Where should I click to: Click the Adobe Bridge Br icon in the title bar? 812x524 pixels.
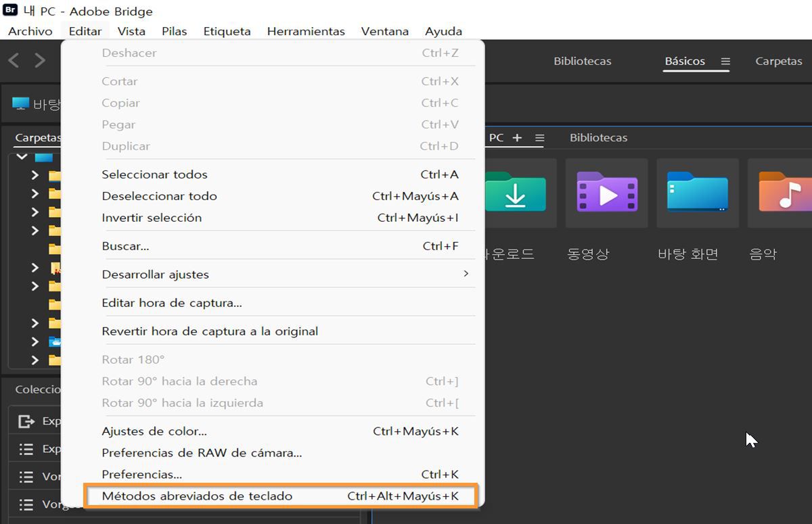point(10,10)
